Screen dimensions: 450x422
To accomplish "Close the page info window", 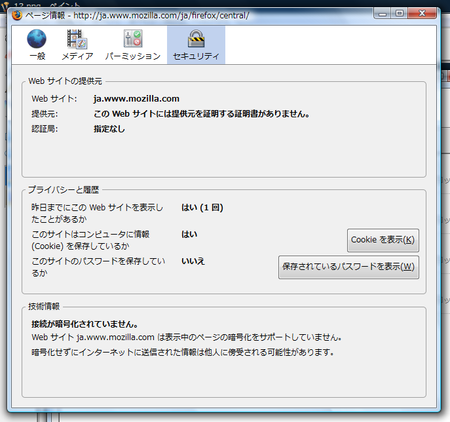I will click(x=422, y=14).
